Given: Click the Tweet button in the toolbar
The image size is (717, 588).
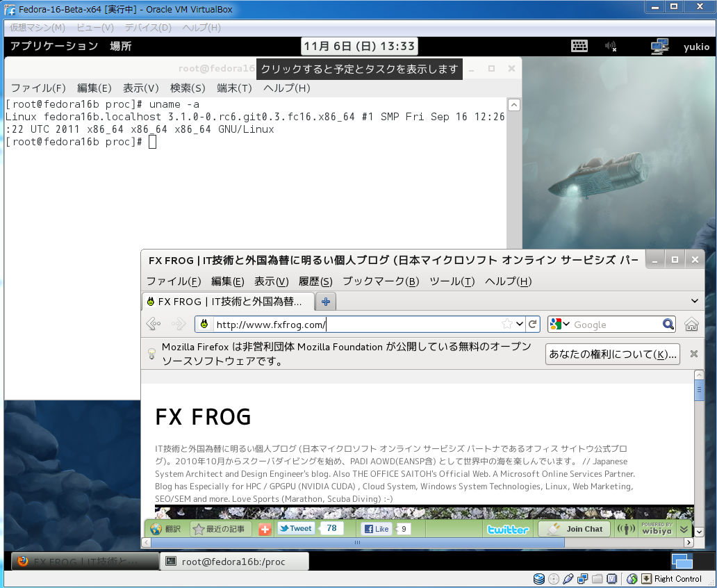Looking at the screenshot, I should point(295,529).
